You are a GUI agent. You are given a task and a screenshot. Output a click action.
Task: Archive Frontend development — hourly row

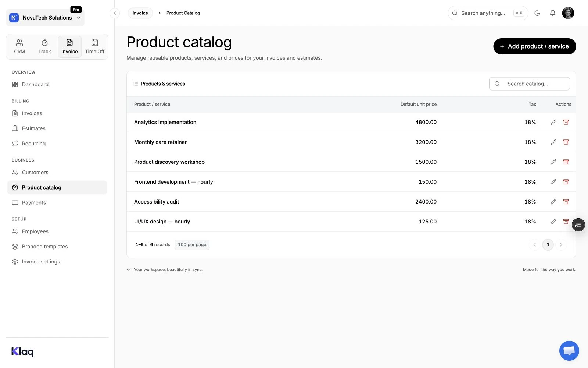point(566,182)
